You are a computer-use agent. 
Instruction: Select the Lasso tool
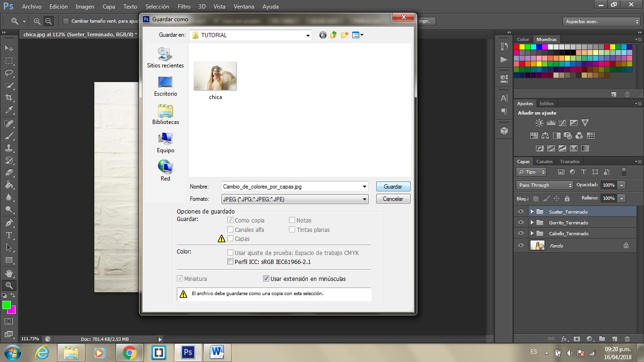point(9,73)
